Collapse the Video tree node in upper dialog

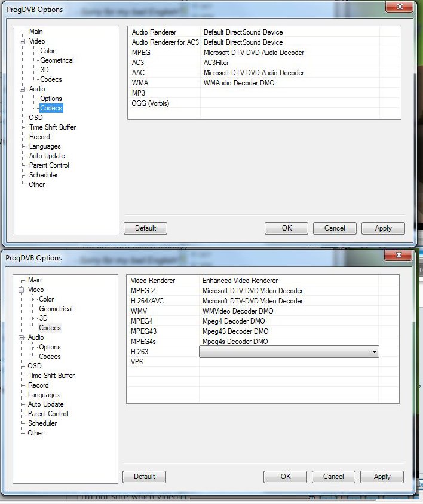(x=23, y=41)
